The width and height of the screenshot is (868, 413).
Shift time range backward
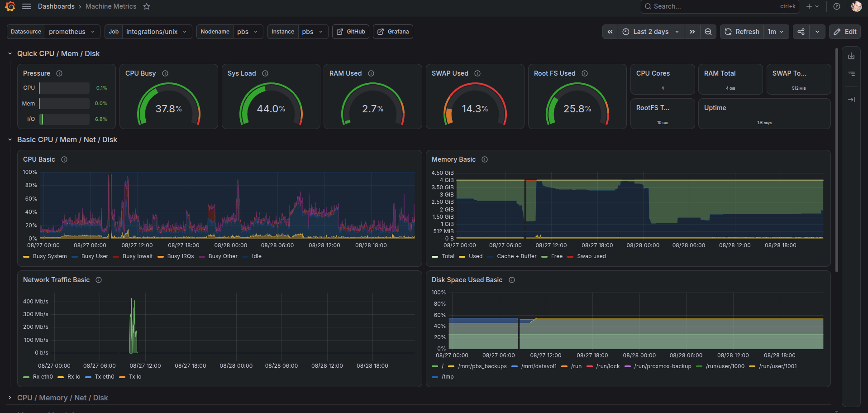tap(610, 32)
